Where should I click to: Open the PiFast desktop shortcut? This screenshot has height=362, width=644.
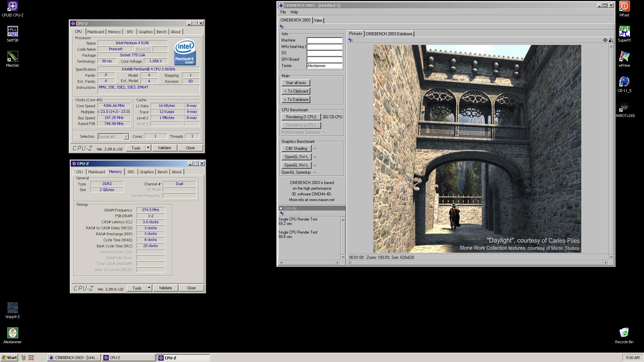624,9
